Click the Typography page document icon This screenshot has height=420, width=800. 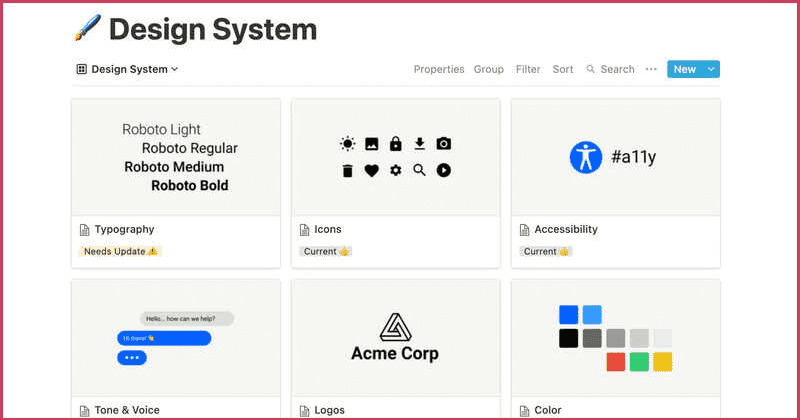click(x=85, y=230)
